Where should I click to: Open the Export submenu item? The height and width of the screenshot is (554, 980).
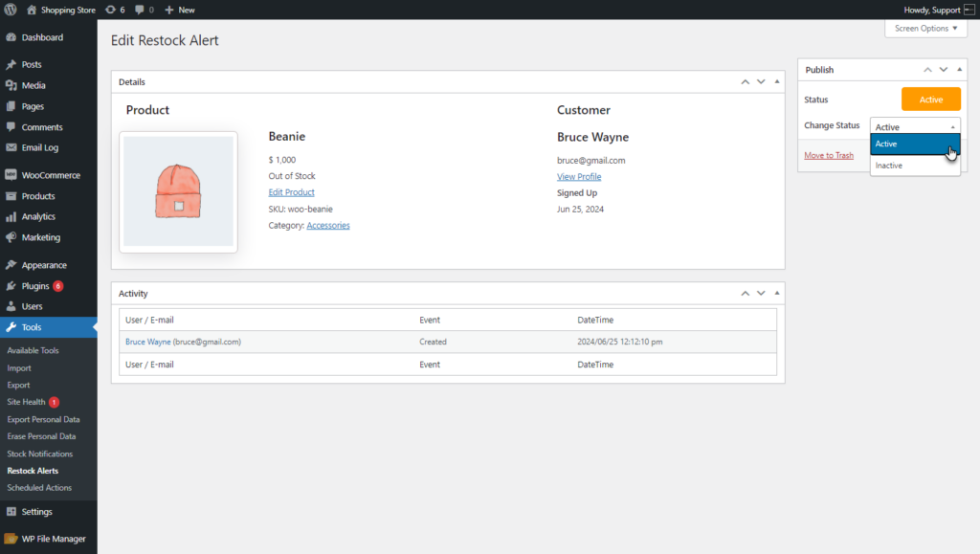(18, 385)
